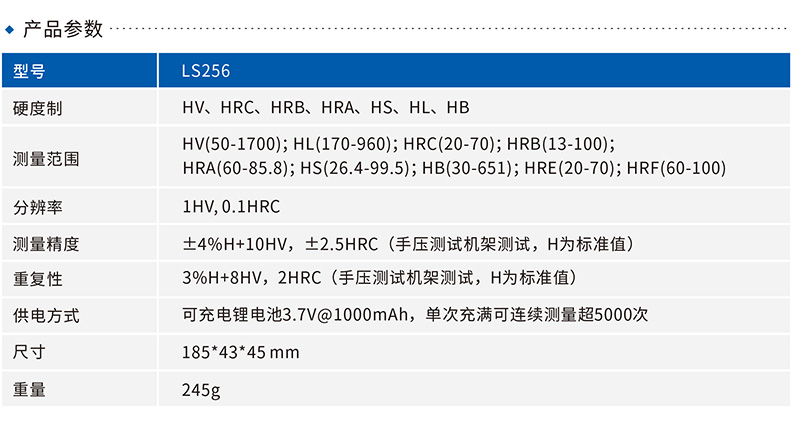This screenshot has height=446, width=800.
Task: Select the 重复性 row label
Action: [x=38, y=280]
